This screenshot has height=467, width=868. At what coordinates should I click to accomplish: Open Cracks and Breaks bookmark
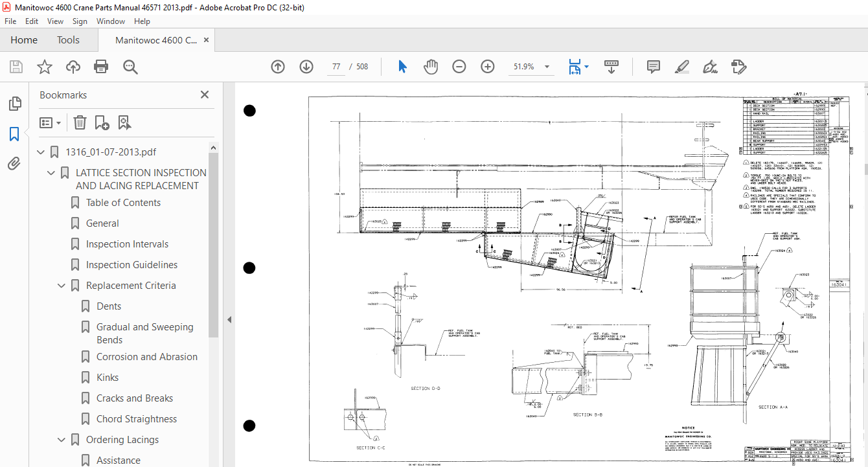click(135, 398)
